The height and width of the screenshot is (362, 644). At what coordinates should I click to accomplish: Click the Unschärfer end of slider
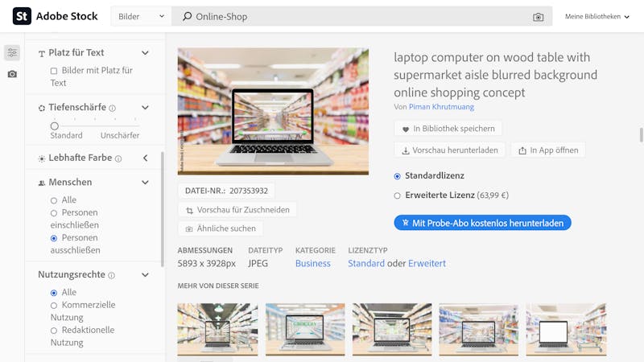120,135
